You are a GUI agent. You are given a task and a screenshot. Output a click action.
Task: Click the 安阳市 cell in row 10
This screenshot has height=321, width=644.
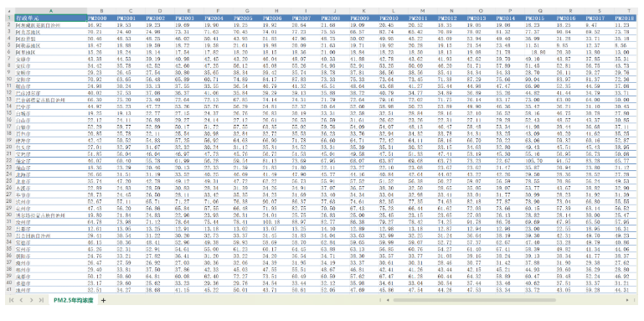pyautogui.click(x=50, y=80)
